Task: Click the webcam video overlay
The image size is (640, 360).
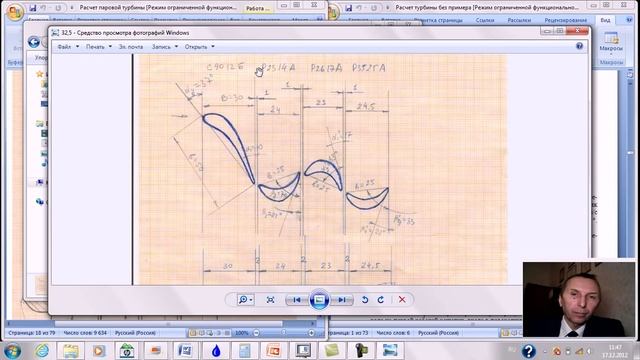Action: click(x=579, y=299)
